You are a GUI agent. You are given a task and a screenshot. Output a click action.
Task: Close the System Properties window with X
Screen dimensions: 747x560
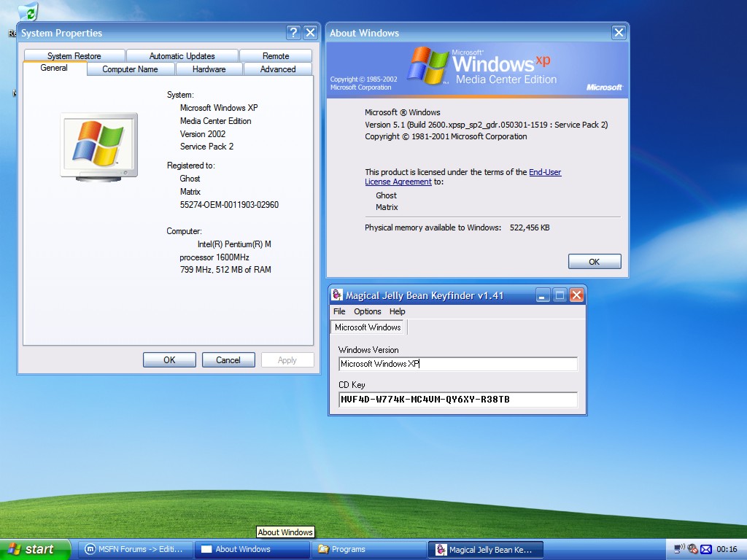[311, 33]
